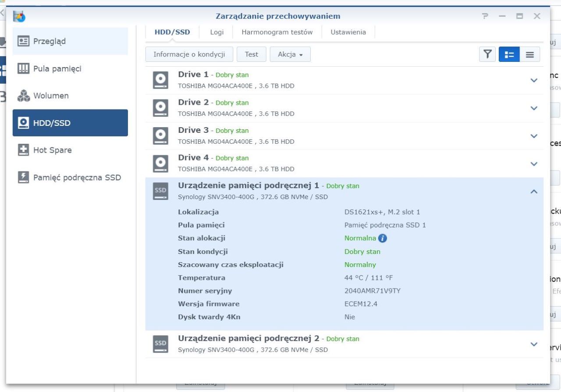Viewport: 561px width, 392px height.
Task: Switch to compact list view
Action: tap(530, 54)
